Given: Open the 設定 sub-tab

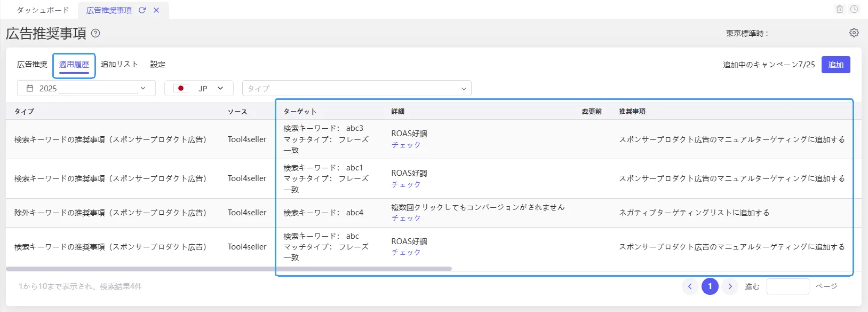Looking at the screenshot, I should point(157,64).
